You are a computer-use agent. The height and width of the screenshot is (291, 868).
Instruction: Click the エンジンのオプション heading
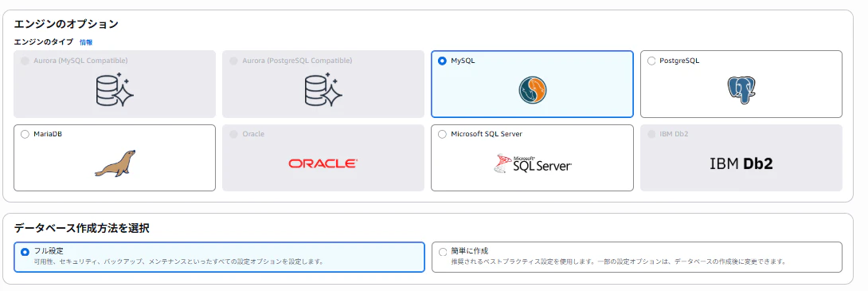click(x=66, y=24)
